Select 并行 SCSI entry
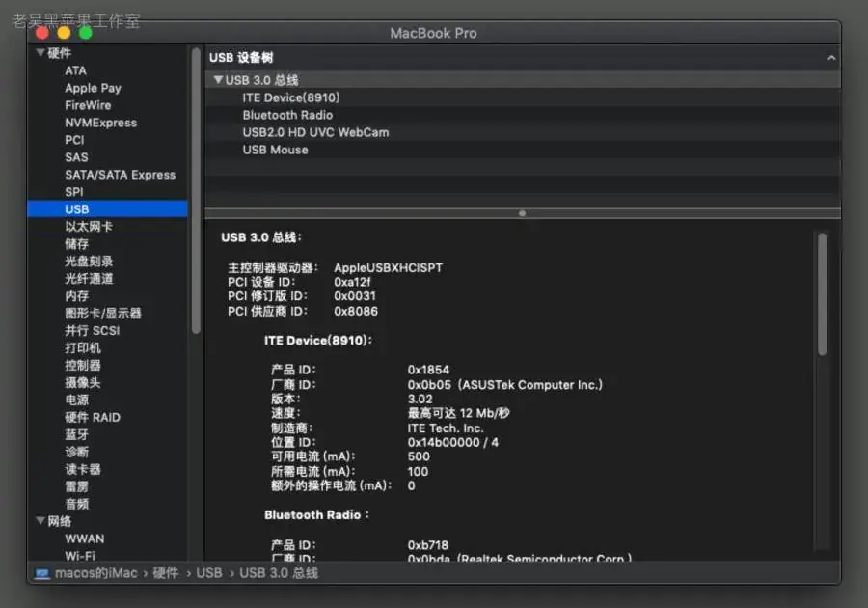This screenshot has width=868, height=608. pos(92,331)
